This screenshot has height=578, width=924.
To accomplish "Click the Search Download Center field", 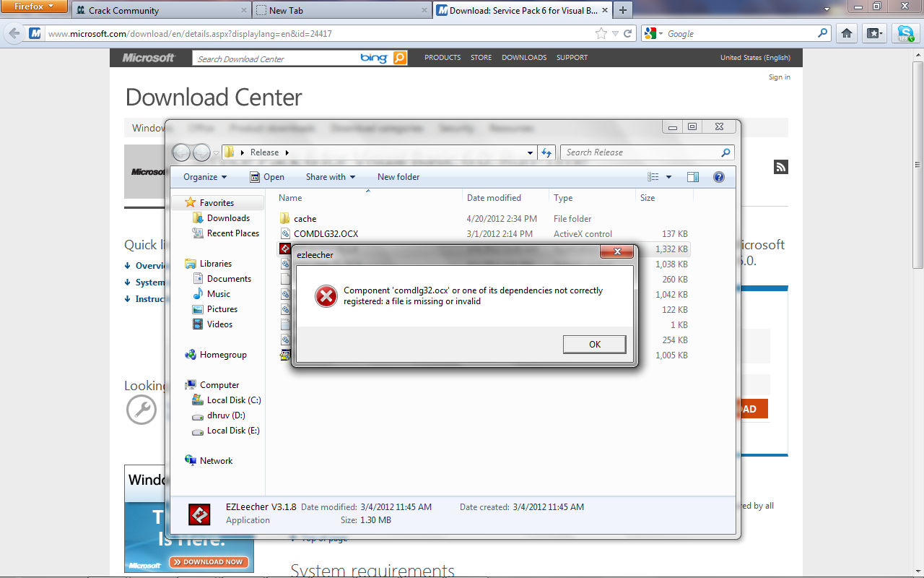I will pyautogui.click(x=275, y=59).
